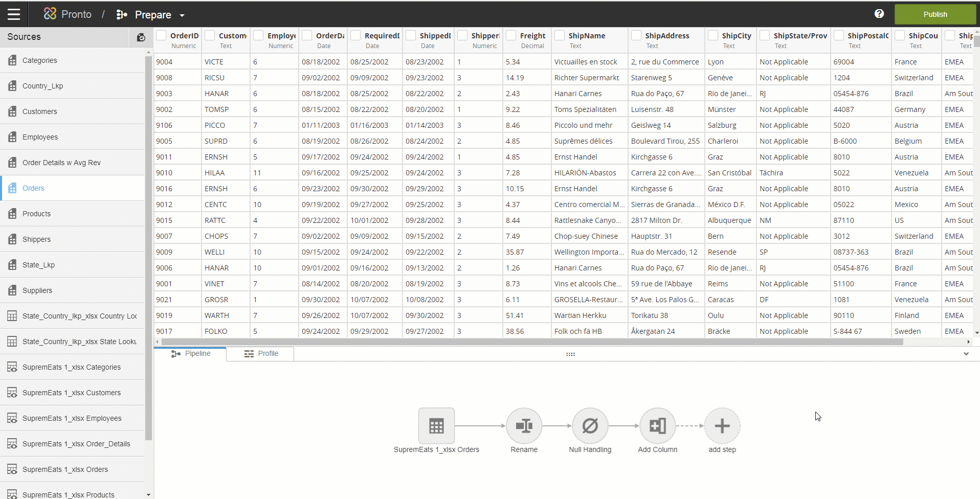
Task: Click the table scroll-down arrow
Action: [x=976, y=333]
